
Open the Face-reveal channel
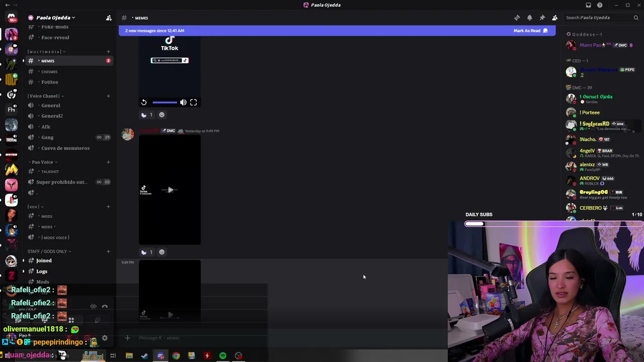pyautogui.click(x=69, y=38)
